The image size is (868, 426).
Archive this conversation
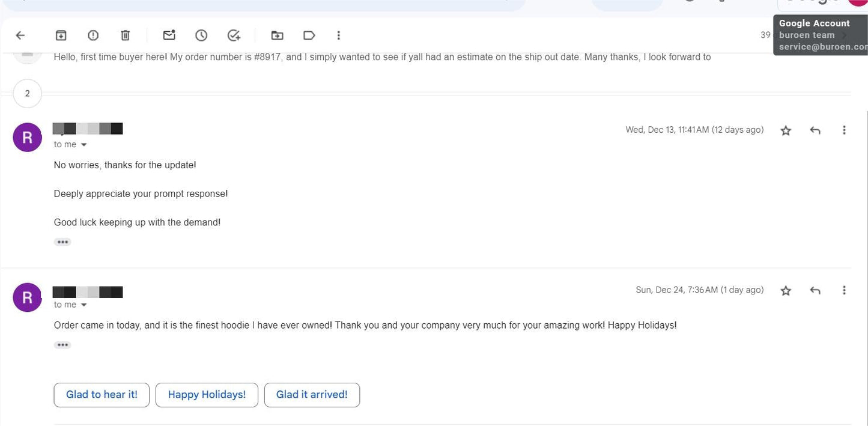61,35
